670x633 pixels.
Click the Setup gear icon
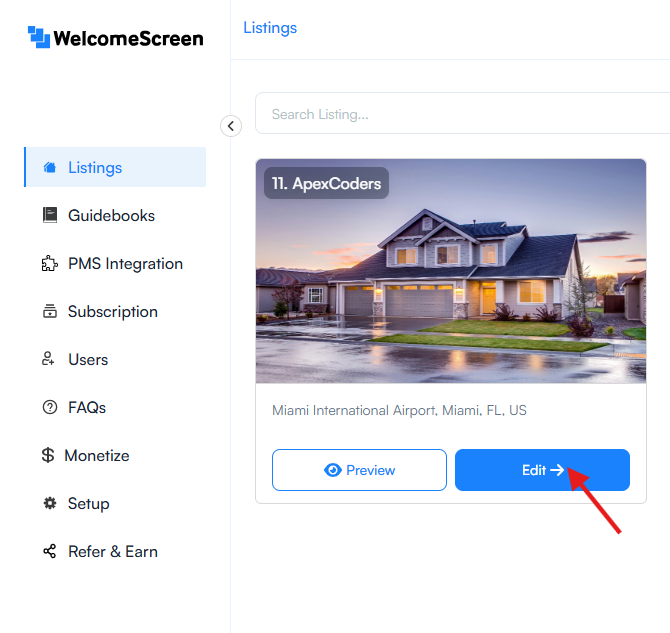point(50,503)
